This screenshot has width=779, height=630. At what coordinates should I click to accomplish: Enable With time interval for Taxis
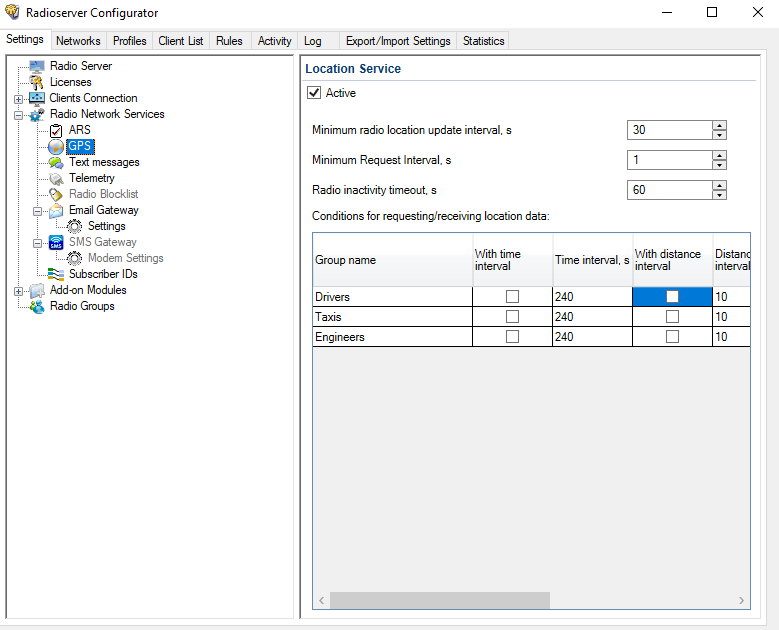point(512,316)
